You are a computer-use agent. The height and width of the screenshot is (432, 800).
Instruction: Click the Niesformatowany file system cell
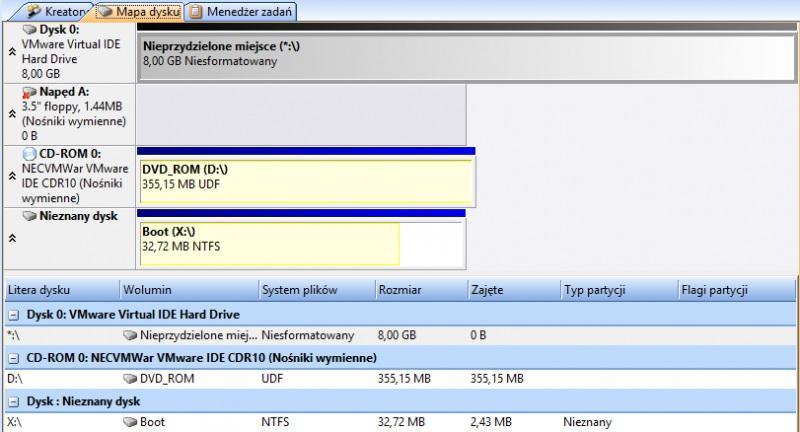308,336
